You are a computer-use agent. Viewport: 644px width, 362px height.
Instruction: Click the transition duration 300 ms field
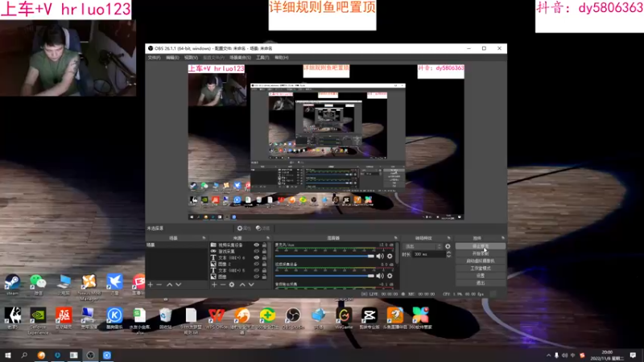pyautogui.click(x=429, y=254)
